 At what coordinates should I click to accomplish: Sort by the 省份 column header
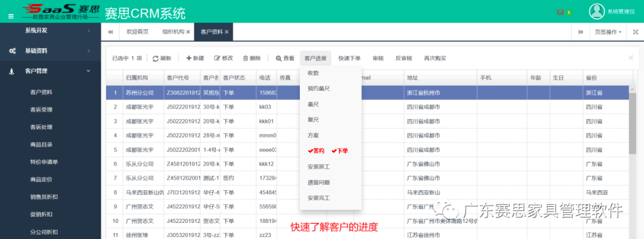(x=608, y=77)
